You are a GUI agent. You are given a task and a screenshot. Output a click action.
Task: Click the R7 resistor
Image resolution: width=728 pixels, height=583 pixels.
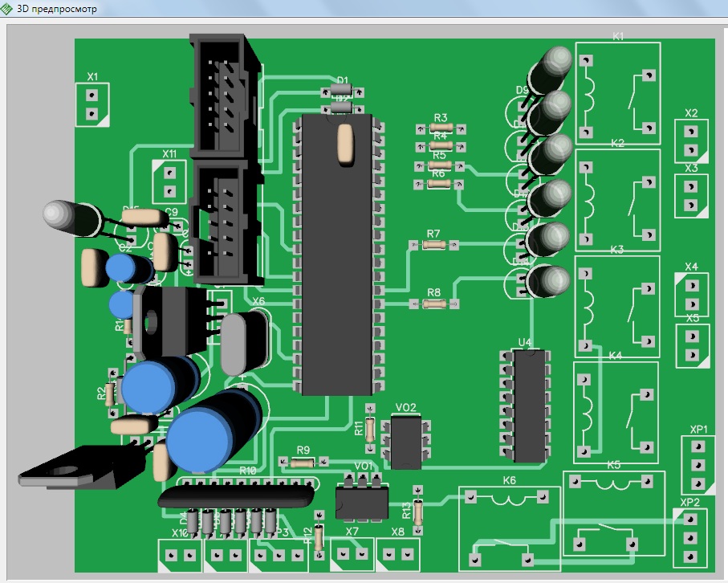pyautogui.click(x=433, y=244)
